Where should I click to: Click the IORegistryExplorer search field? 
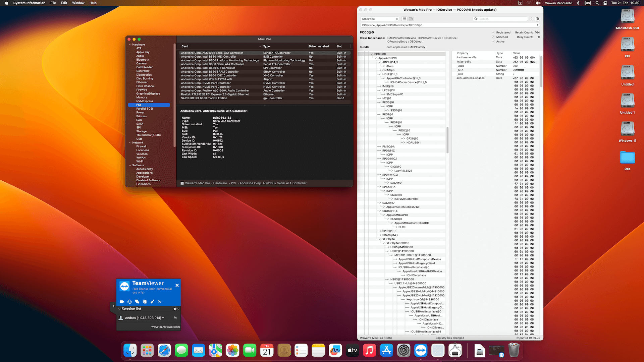tap(500, 19)
